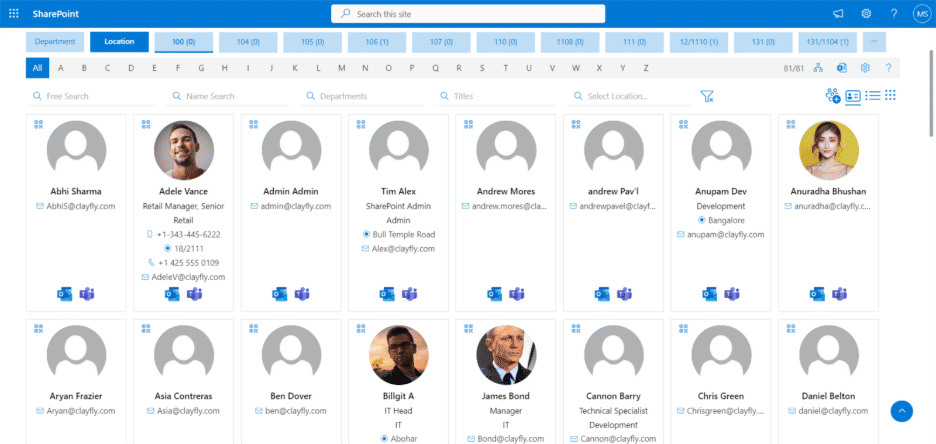Open the Titles filter field
The width and height of the screenshot is (936, 444).
[x=495, y=96]
